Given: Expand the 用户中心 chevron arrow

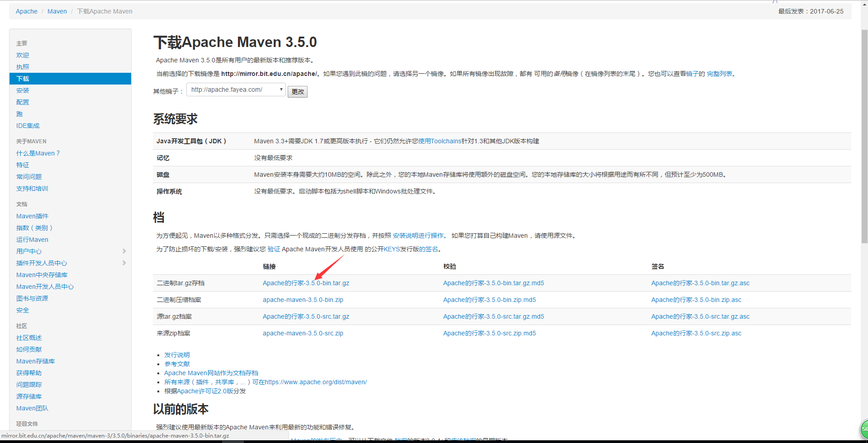Looking at the screenshot, I should 124,251.
